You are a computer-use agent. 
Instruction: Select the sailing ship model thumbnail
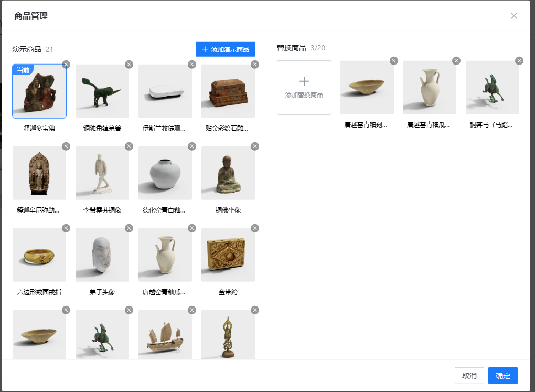coord(165,335)
